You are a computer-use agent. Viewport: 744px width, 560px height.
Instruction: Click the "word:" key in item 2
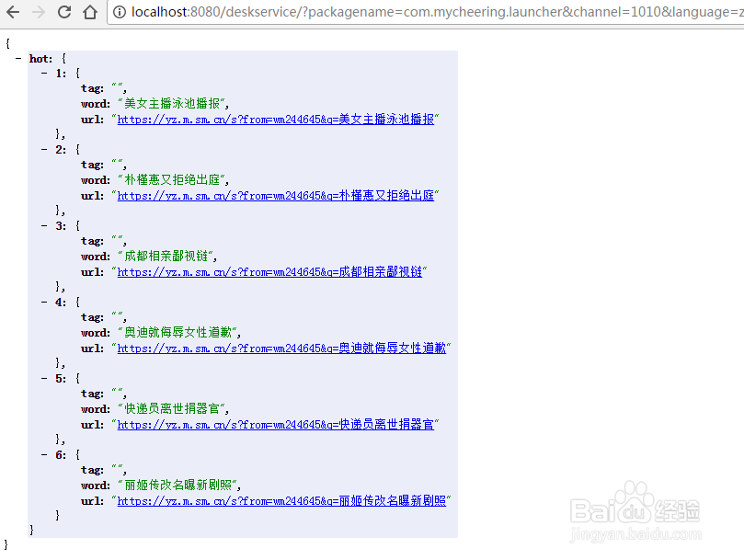96,180
